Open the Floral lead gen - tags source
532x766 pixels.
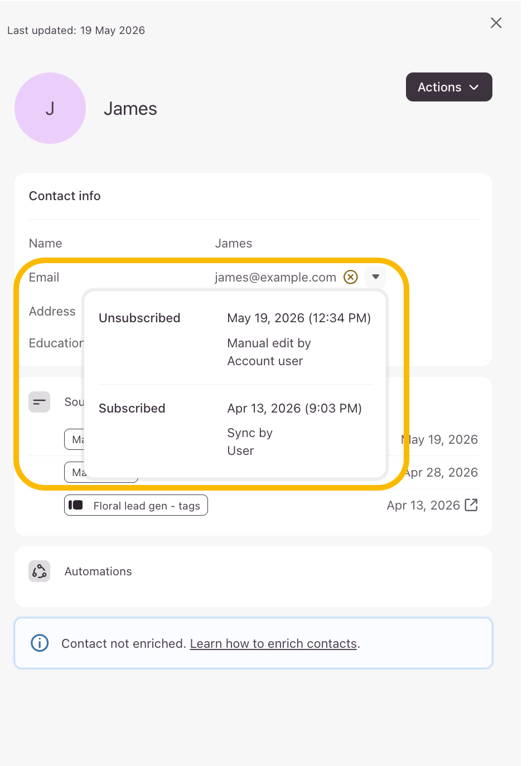click(x=136, y=506)
